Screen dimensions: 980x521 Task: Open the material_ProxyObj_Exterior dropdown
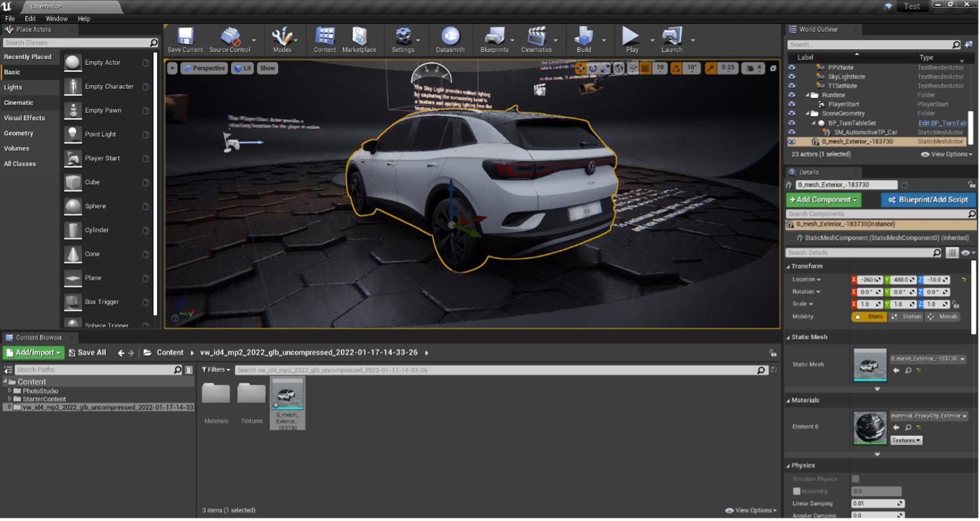click(929, 416)
